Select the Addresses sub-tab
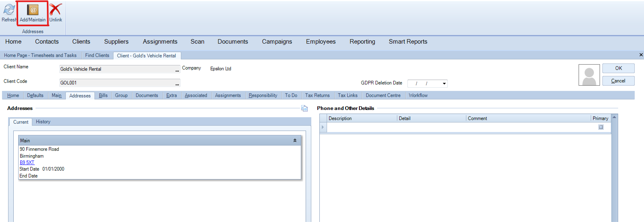This screenshot has height=222, width=644. click(80, 96)
